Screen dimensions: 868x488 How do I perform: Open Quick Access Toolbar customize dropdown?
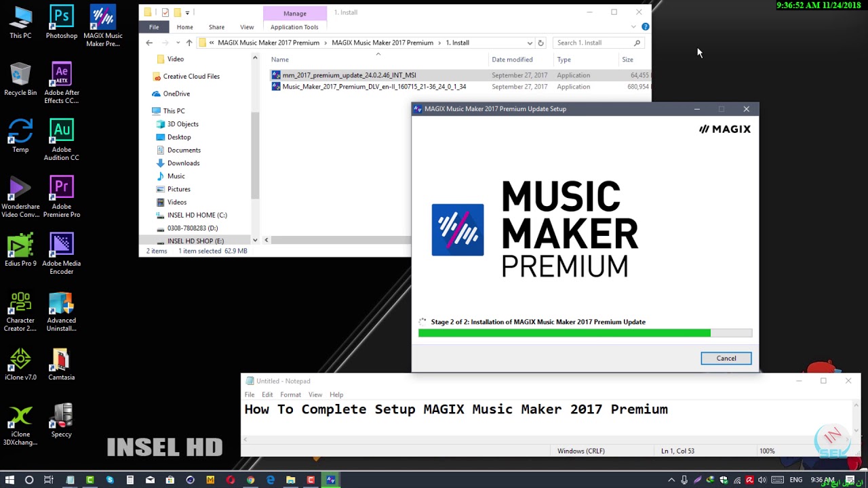(x=187, y=12)
